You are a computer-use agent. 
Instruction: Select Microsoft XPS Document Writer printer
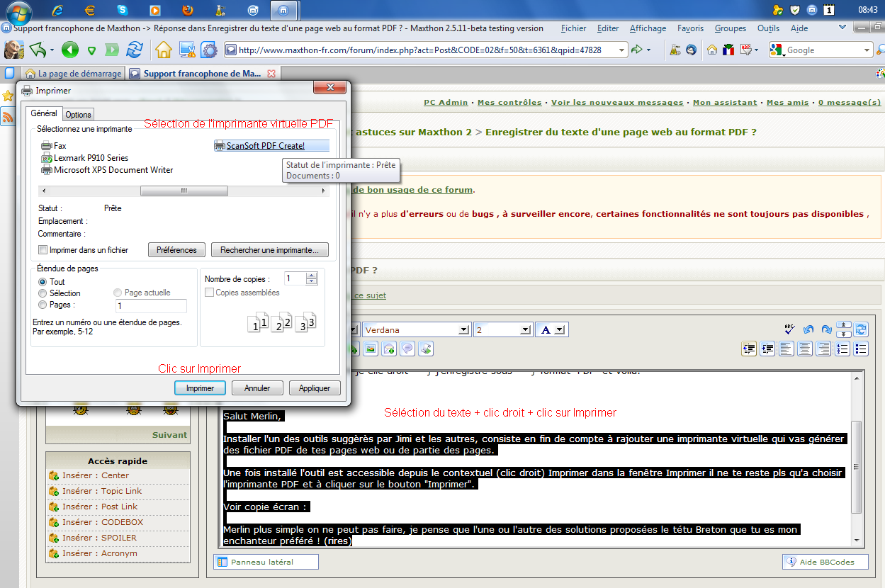click(x=108, y=169)
